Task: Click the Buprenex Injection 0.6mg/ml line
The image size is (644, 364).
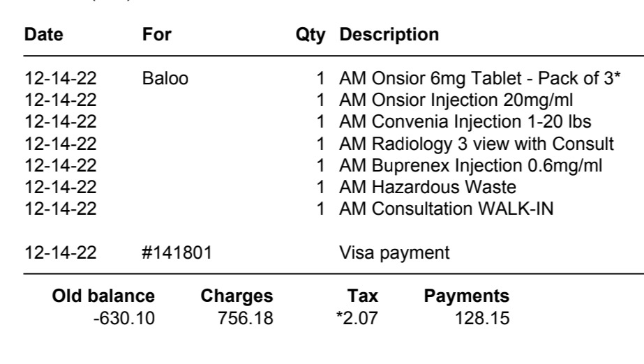Action: click(x=471, y=166)
